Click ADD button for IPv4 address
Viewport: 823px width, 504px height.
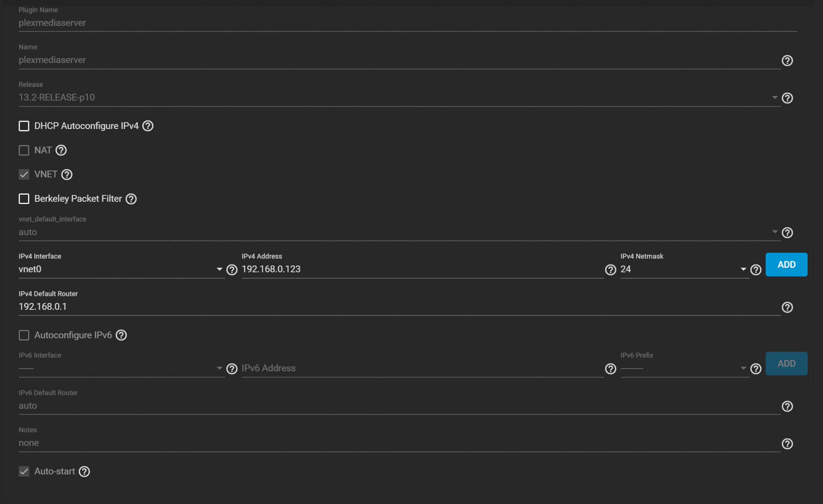(x=786, y=264)
